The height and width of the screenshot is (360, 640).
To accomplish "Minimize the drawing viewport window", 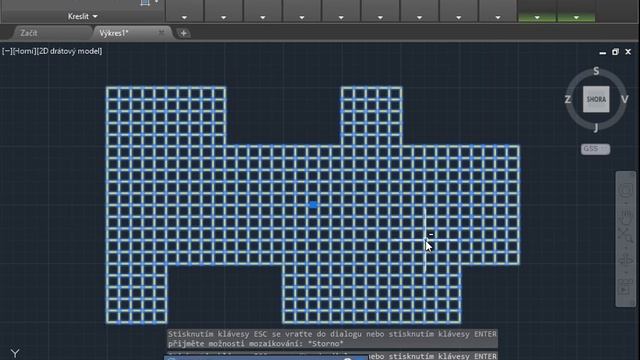I will (x=602, y=52).
